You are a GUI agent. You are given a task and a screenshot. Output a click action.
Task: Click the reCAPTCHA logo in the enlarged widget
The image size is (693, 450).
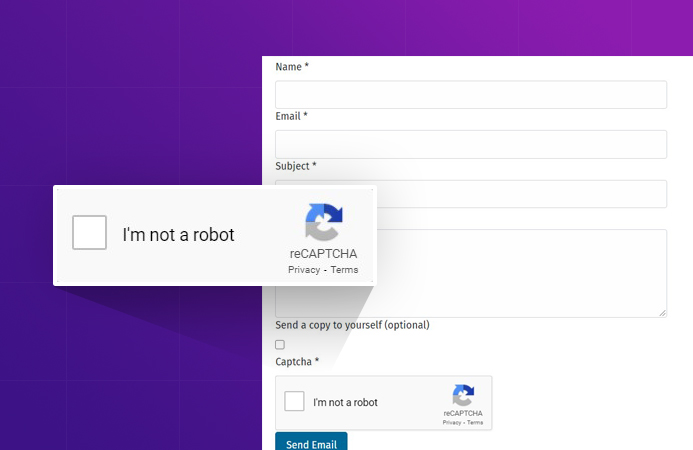click(x=324, y=222)
